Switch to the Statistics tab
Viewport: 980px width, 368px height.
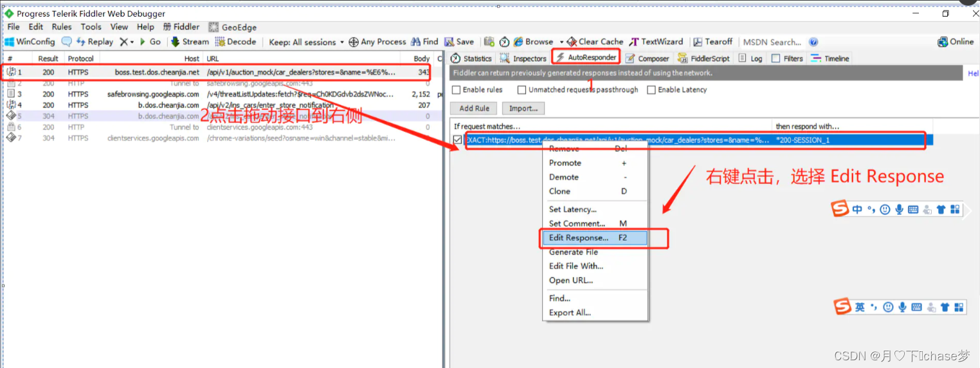[471, 59]
